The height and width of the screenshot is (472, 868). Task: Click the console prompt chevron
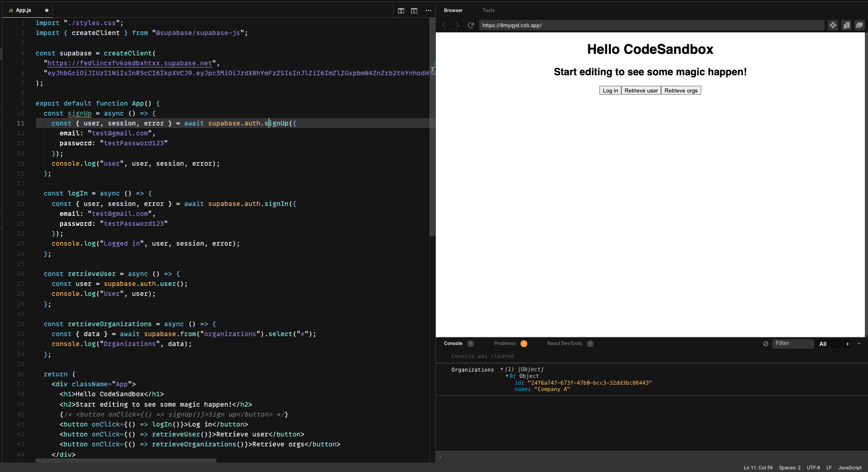point(441,457)
